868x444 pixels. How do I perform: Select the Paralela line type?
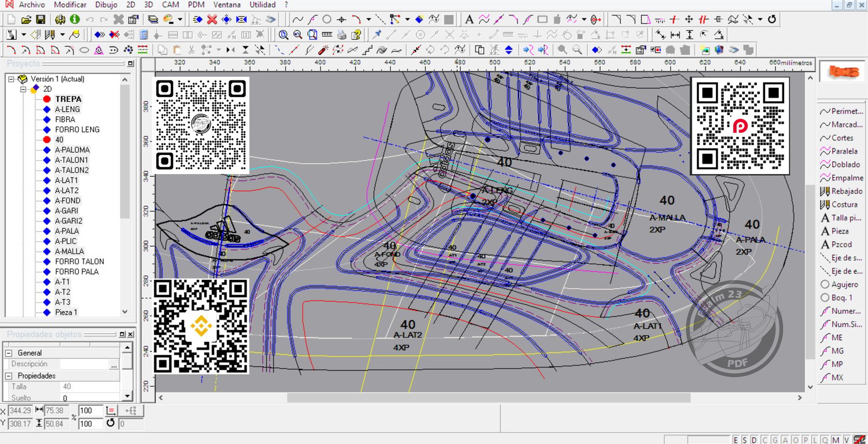coord(839,151)
